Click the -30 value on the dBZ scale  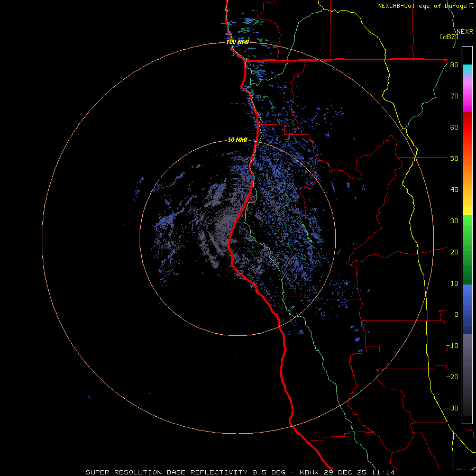452,408
